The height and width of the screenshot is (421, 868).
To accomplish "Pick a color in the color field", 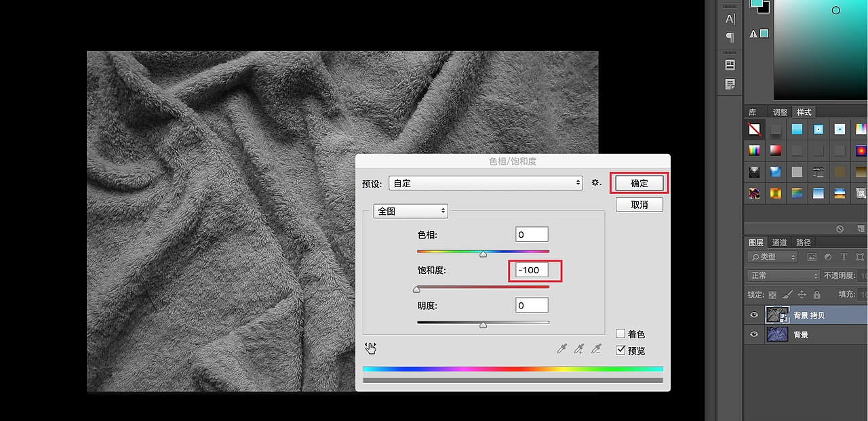I will point(821,49).
